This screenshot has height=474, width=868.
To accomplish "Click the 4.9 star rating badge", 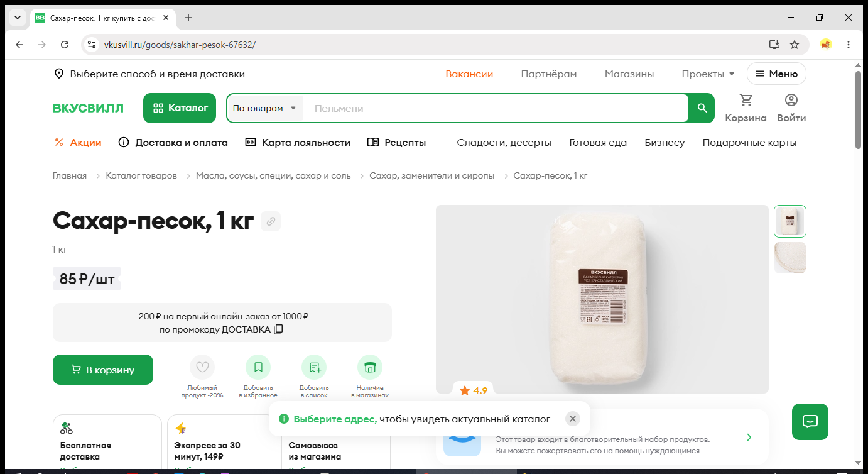I will (474, 390).
